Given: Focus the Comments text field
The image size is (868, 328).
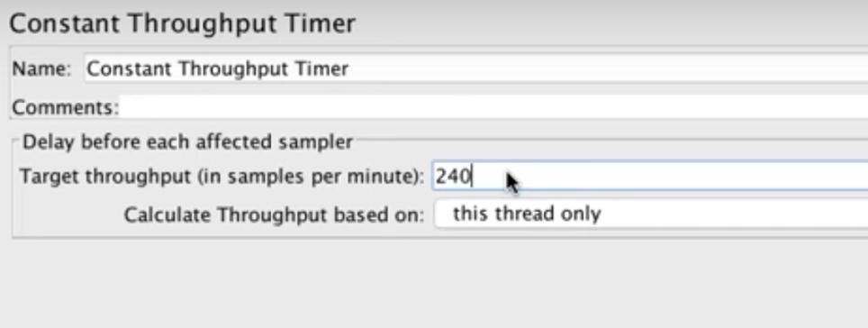Looking at the screenshot, I should coord(493,106).
